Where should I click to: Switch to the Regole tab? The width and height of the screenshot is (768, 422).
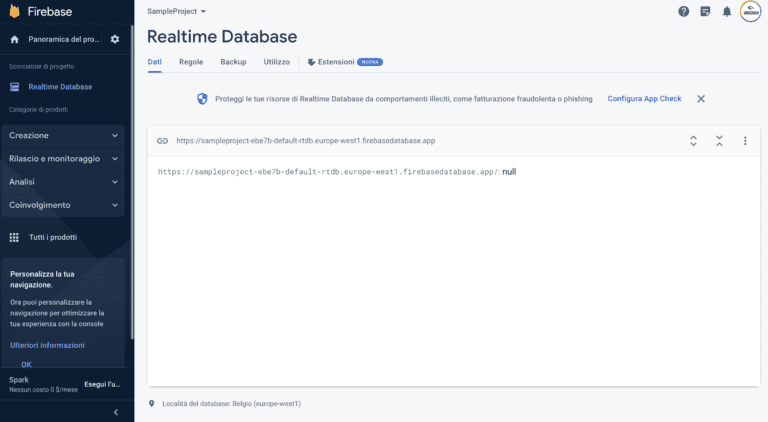[x=191, y=62]
